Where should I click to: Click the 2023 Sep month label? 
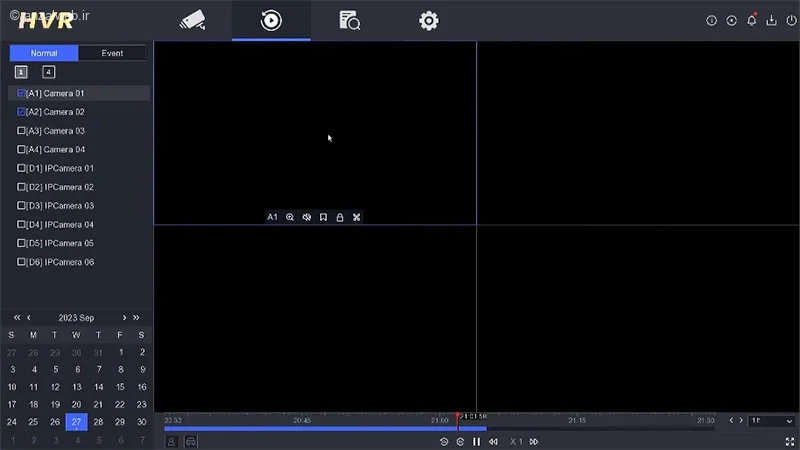(76, 318)
